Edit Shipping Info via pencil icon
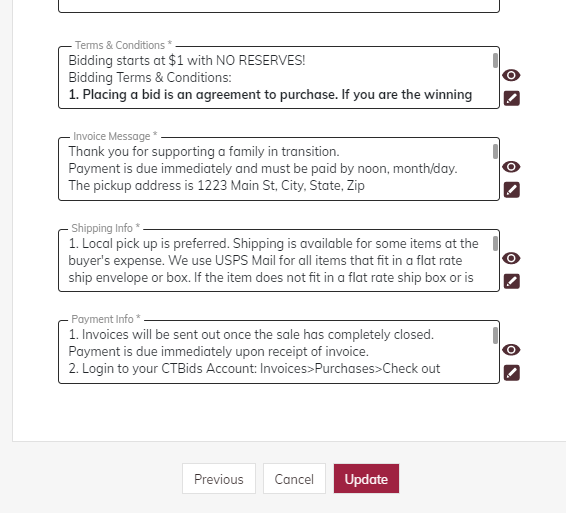The height and width of the screenshot is (513, 566). pyautogui.click(x=512, y=281)
